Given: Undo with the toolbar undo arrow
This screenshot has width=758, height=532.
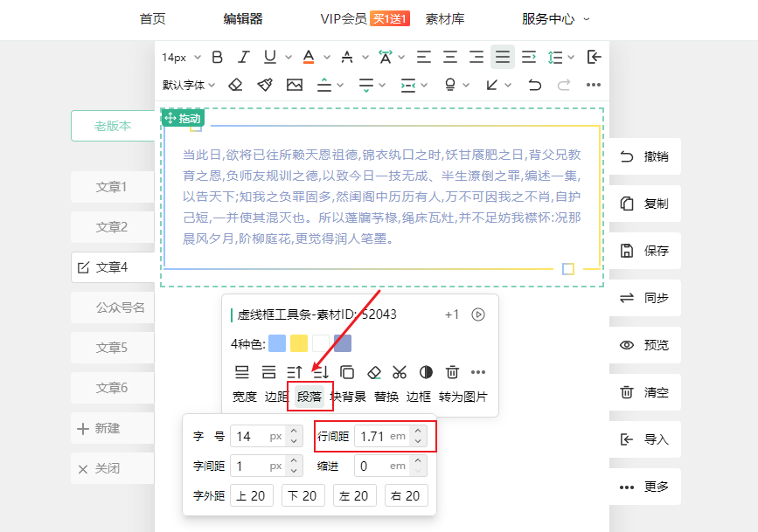Looking at the screenshot, I should 534,85.
